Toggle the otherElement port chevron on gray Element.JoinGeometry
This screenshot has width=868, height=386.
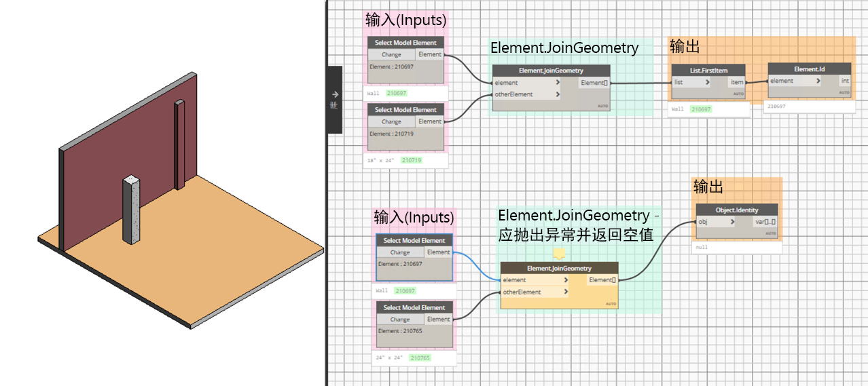558,94
